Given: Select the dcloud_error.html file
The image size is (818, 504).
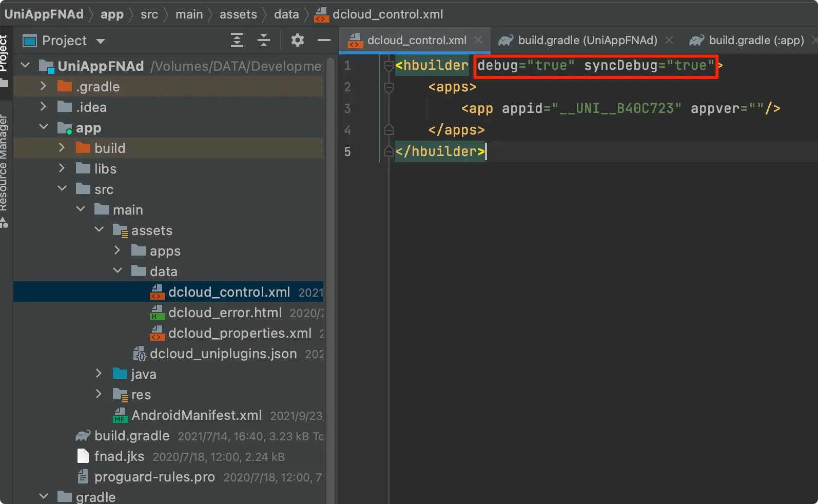Looking at the screenshot, I should pos(225,313).
